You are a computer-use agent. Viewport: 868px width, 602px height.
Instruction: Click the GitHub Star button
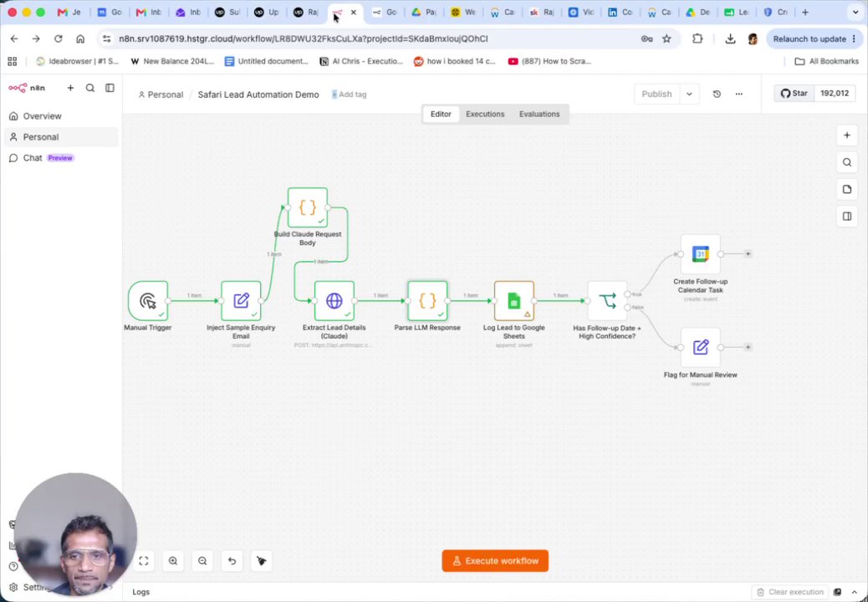tap(794, 94)
